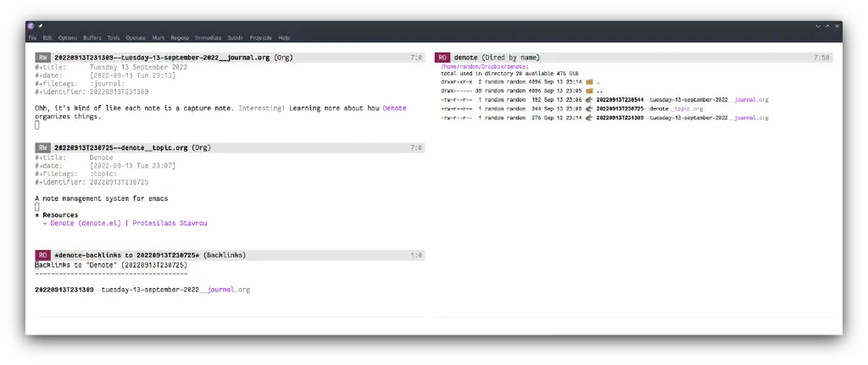Open the Buffers menu
868x365 pixels.
[92, 37]
